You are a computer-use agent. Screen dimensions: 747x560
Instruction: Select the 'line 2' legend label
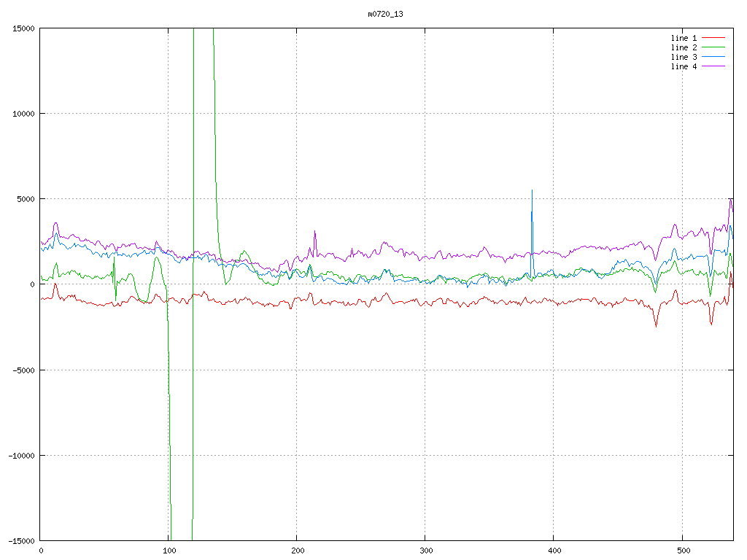684,47
